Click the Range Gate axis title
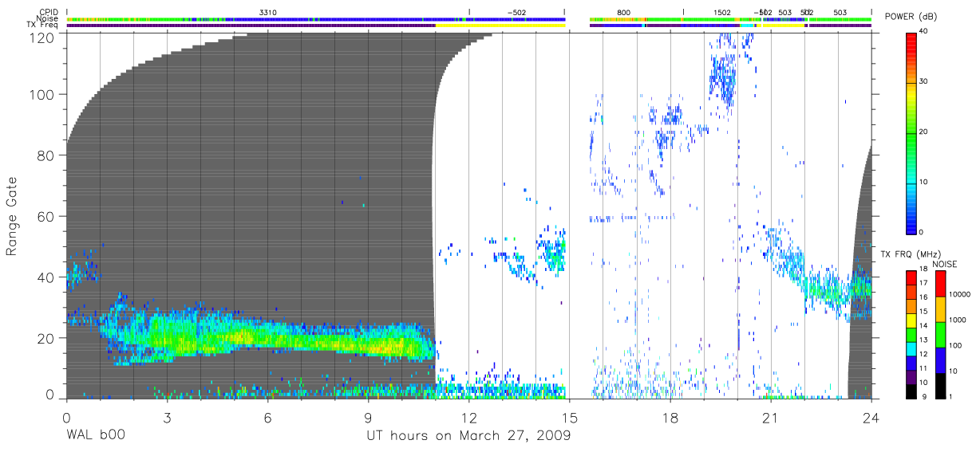Screen dimensions: 980x452 12,215
